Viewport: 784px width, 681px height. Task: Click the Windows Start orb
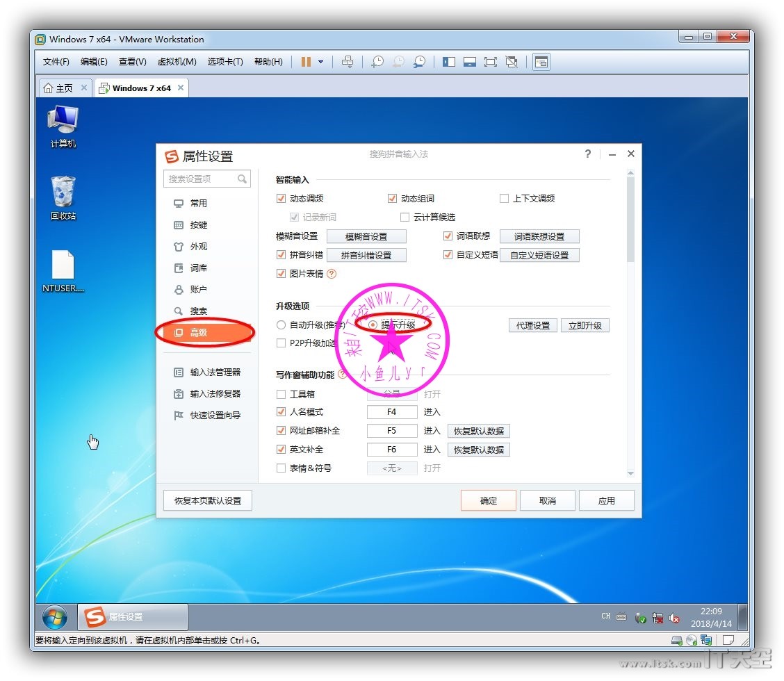(55, 617)
